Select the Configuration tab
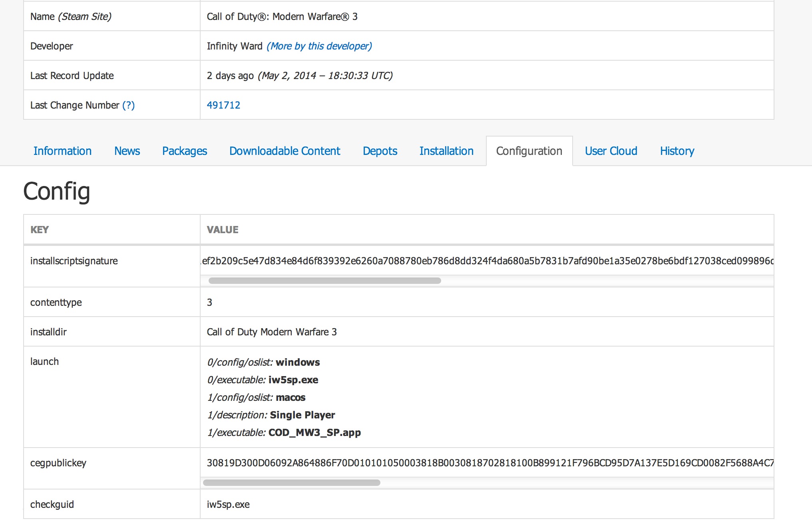The image size is (812, 531). (529, 151)
